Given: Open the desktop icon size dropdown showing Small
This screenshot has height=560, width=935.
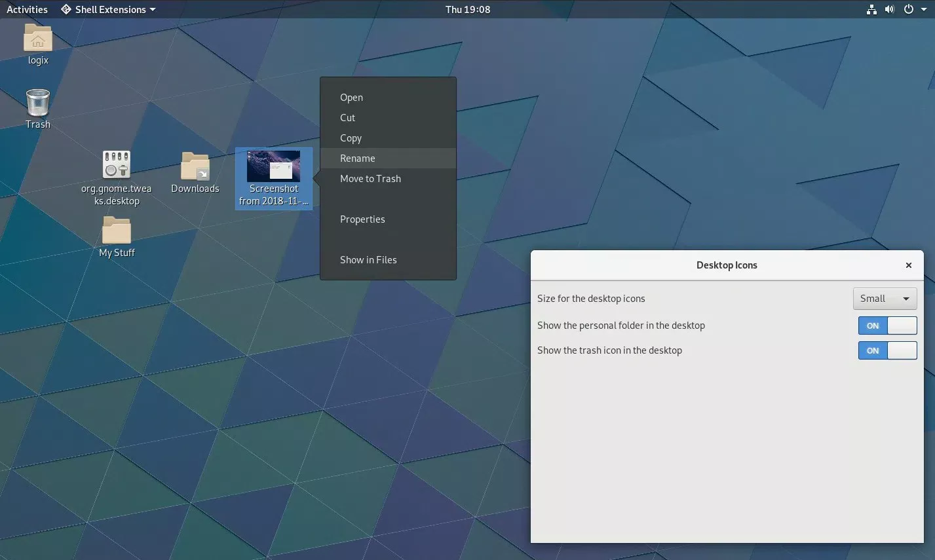Looking at the screenshot, I should point(885,298).
